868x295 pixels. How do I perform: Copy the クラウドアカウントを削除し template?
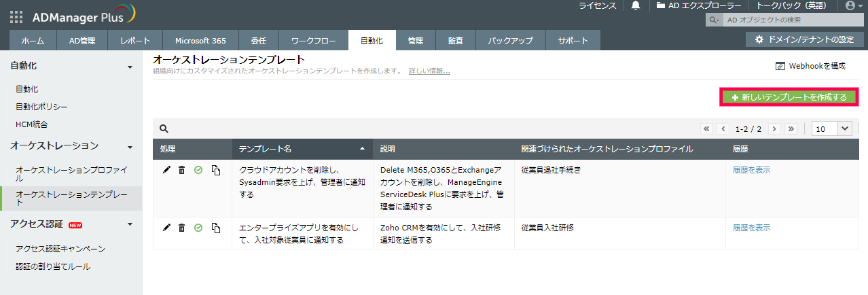tap(216, 170)
